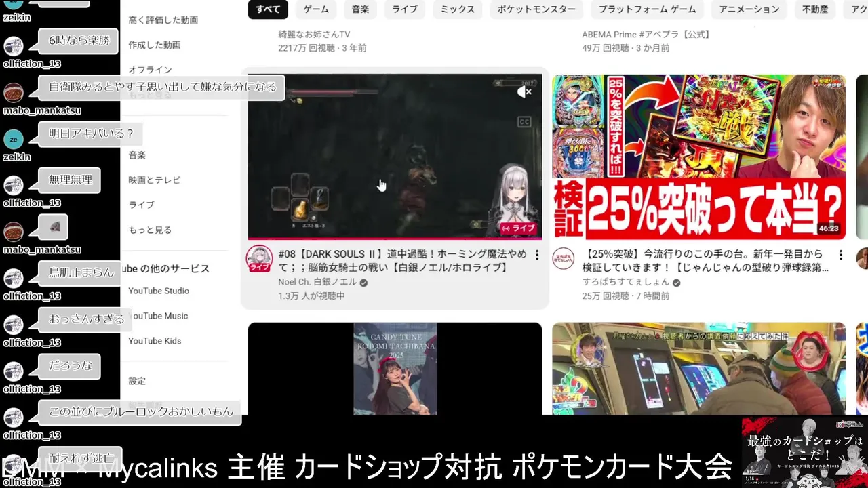Screen dimensions: 868x488
Task: Click chat message 無理無理
Action: 71,180
